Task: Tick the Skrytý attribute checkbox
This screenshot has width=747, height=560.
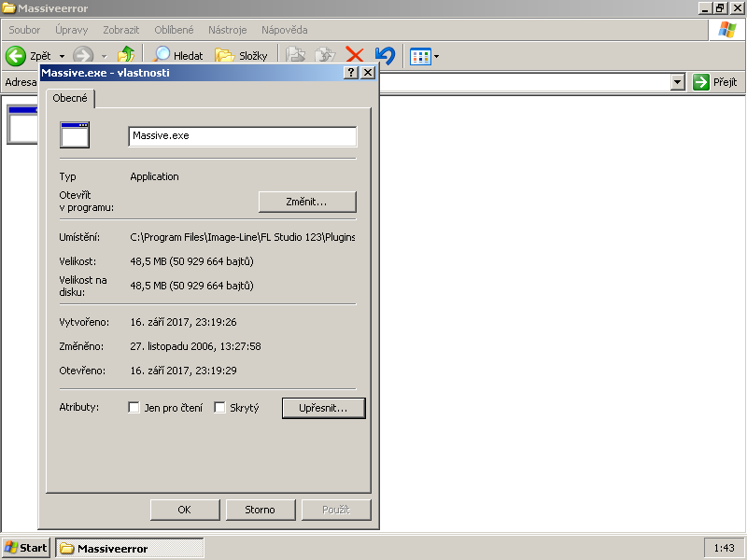Action: click(220, 408)
